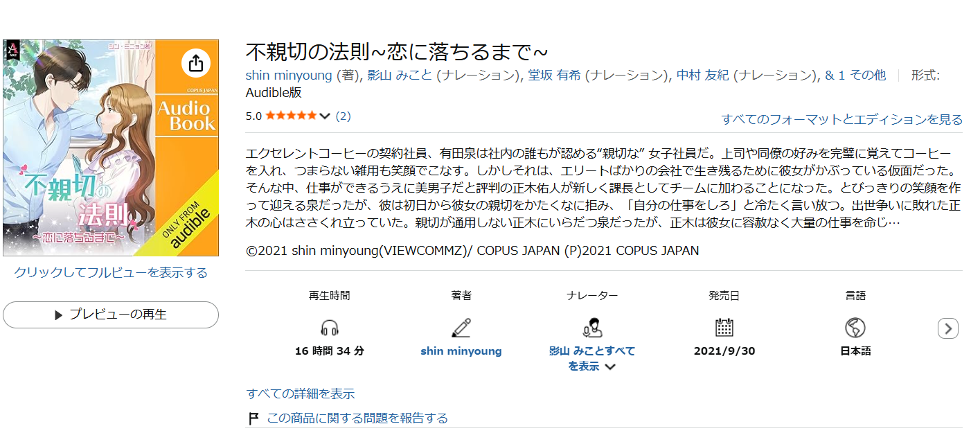View all formats and editions link
Image resolution: width=980 pixels, height=433 pixels.
pyautogui.click(x=841, y=119)
